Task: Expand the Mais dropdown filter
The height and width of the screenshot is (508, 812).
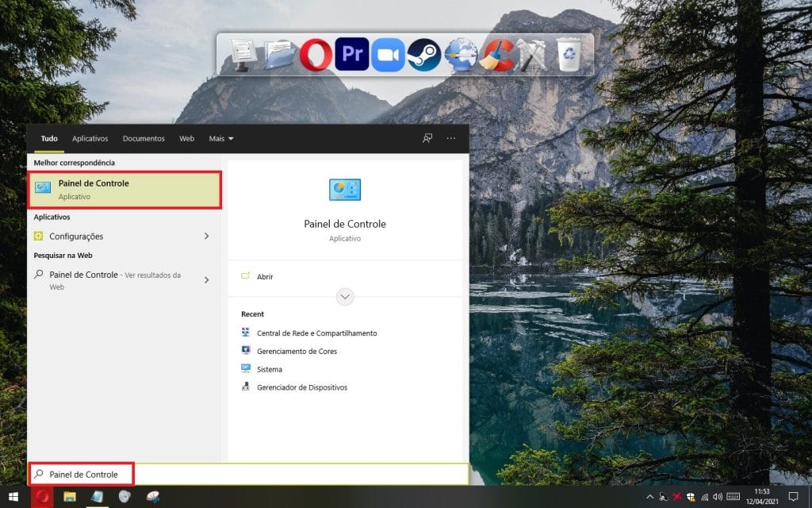Action: [x=221, y=138]
